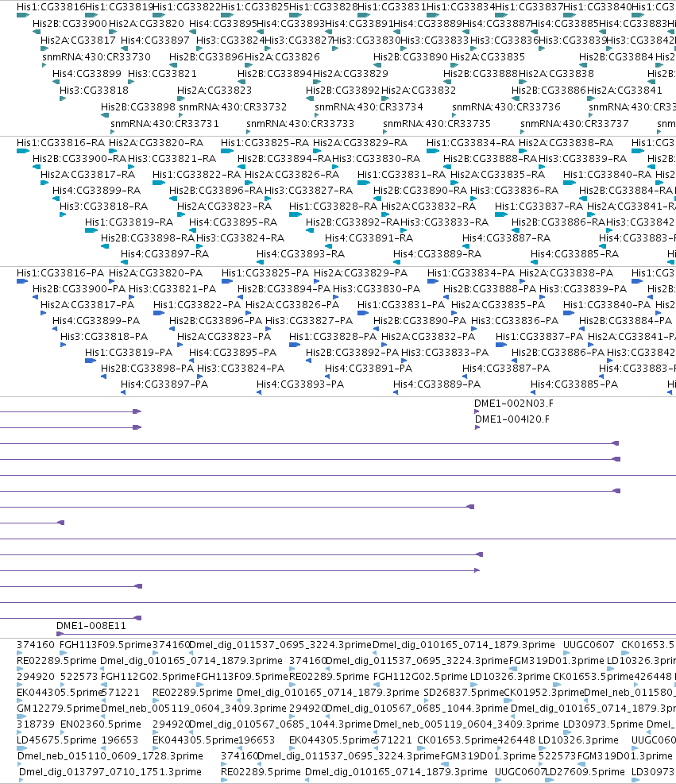Screen dimensions: 676x784
Task: Click the Dmel_dig_013797_0710_1751.3prime EST label
Action: click(110, 772)
